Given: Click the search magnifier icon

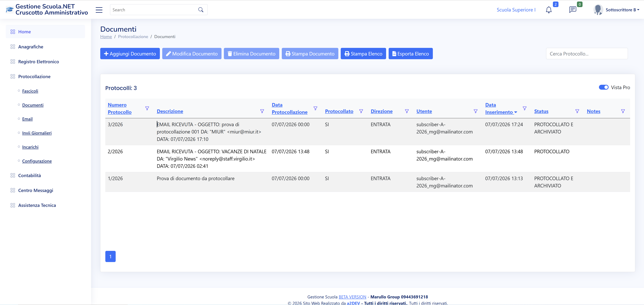Looking at the screenshot, I should tap(201, 10).
